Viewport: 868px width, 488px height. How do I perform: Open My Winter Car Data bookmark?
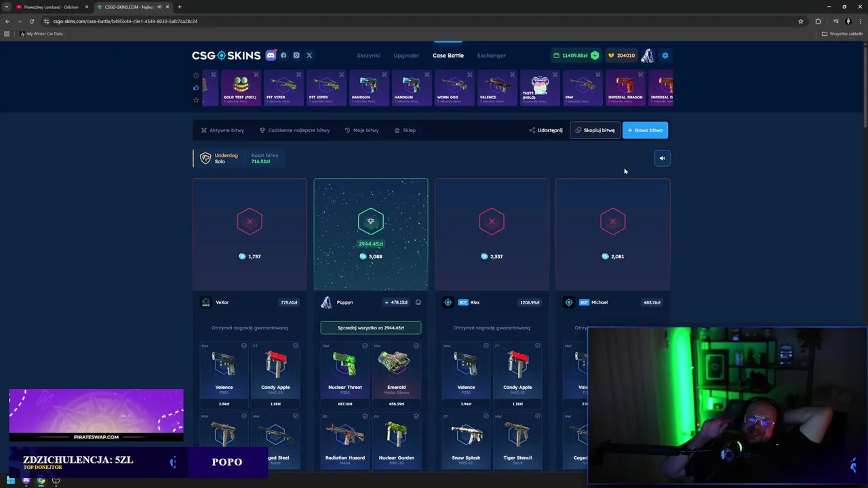pyautogui.click(x=42, y=34)
